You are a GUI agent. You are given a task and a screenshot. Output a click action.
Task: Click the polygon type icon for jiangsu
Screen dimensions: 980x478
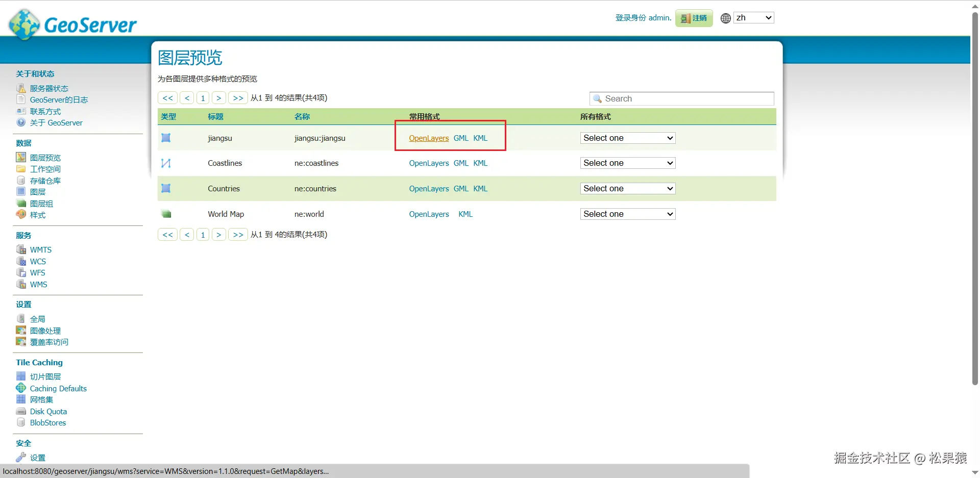click(166, 138)
